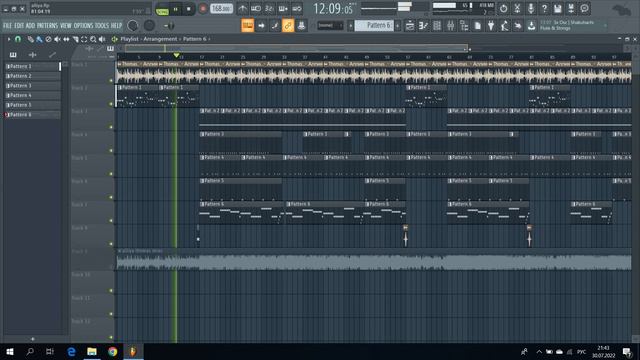This screenshot has width=640, height=360.
Task: Open the Mixer from toolbar
Action: click(450, 26)
